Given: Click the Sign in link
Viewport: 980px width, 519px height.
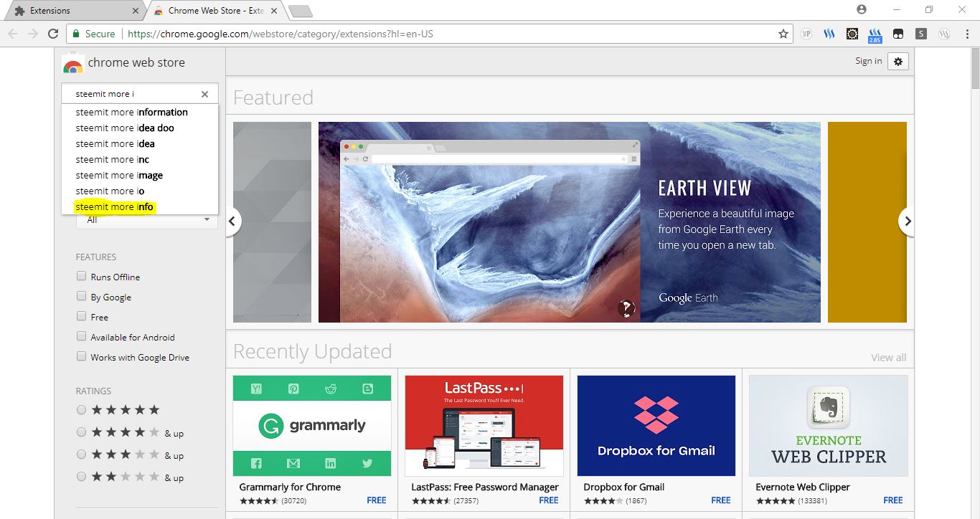Looking at the screenshot, I should click(x=868, y=61).
